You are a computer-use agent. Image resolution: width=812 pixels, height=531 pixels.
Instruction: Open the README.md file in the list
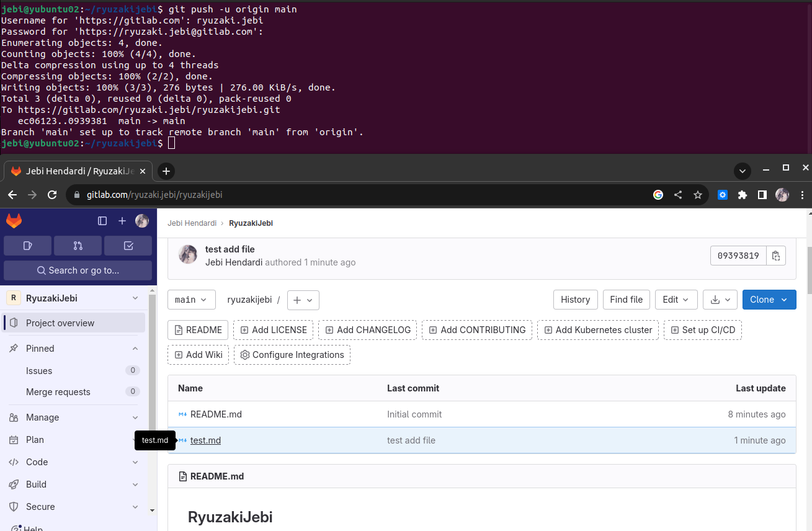[x=216, y=414]
